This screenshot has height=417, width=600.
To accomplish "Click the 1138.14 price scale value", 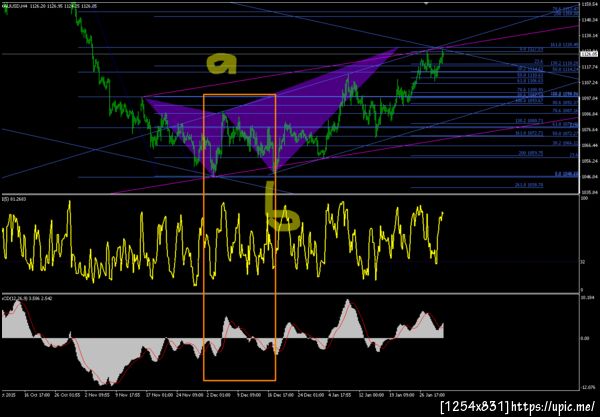I will click(590, 35).
